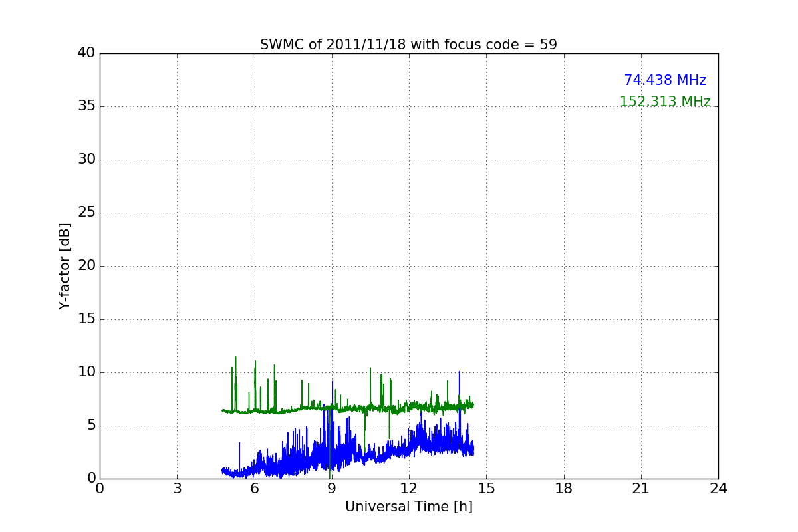The width and height of the screenshot is (798, 532).
Task: Click the x-axis tick label '24'
Action: [718, 488]
